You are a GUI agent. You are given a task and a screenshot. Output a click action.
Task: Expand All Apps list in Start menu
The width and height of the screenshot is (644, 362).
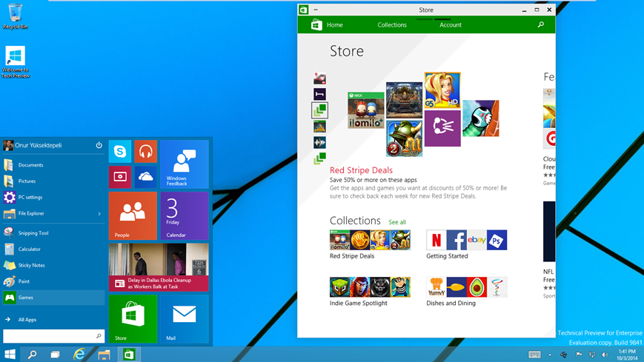tap(27, 320)
